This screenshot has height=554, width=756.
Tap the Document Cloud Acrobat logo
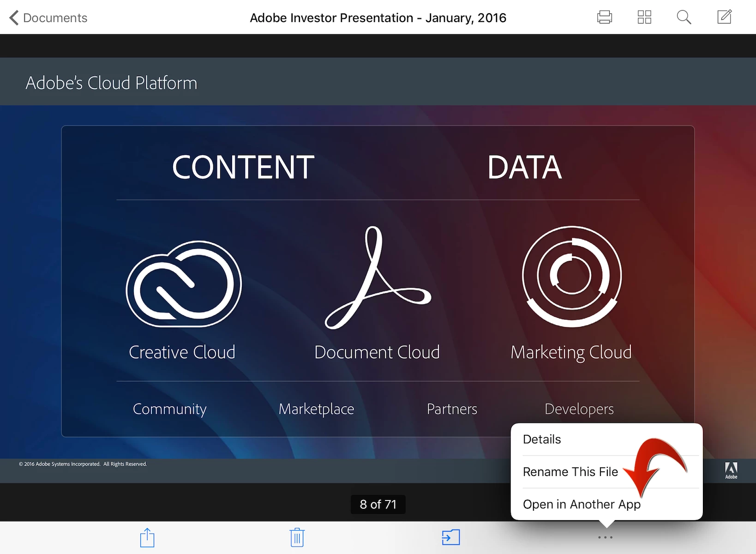[378, 277]
